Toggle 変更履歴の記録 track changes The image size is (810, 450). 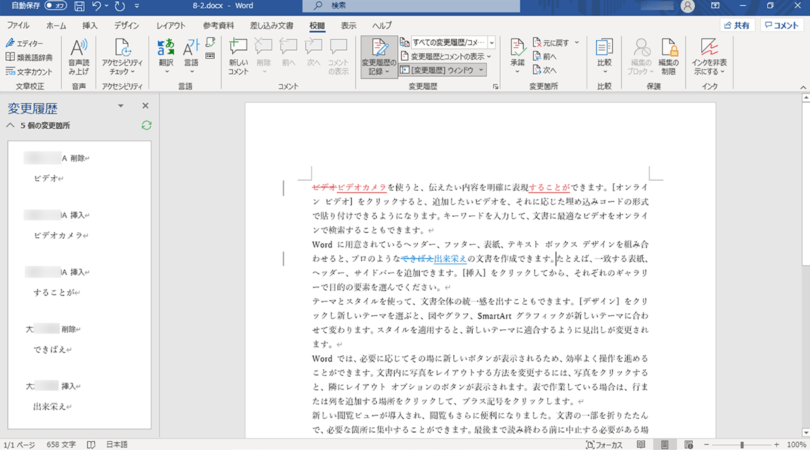(x=379, y=56)
